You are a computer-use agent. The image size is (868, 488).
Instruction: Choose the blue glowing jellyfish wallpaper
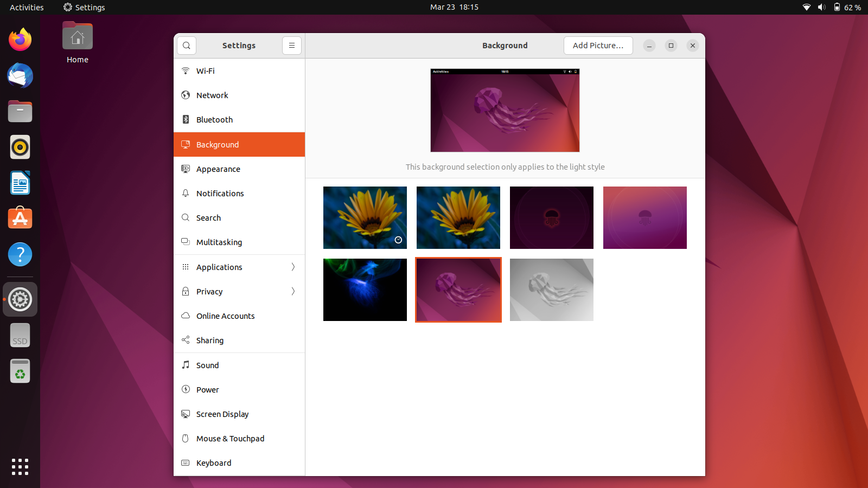tap(365, 290)
